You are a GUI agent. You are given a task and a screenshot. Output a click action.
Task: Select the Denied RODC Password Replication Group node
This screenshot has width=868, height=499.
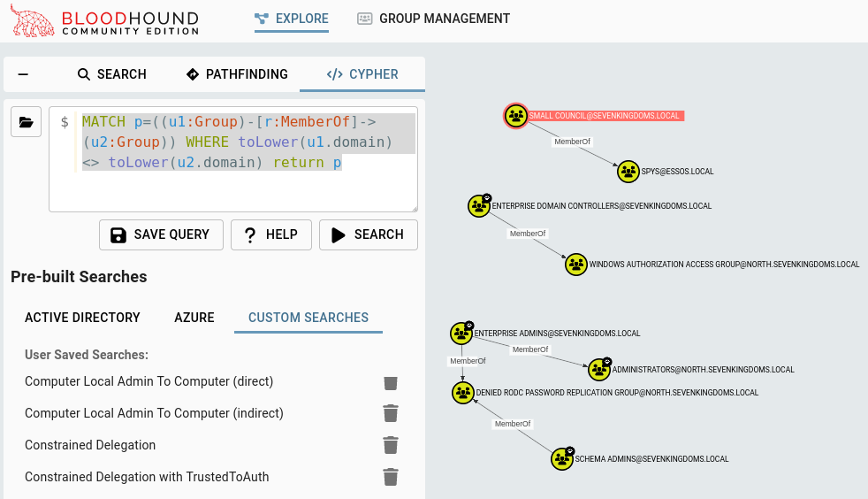[x=463, y=393]
